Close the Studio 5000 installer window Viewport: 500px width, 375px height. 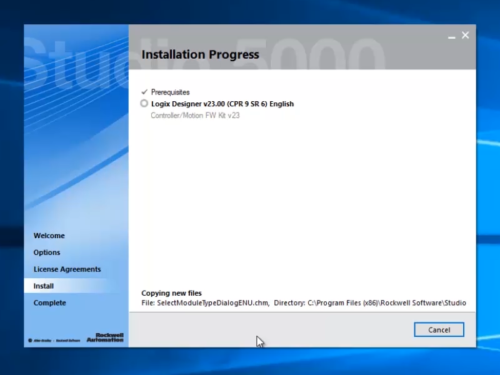tap(465, 35)
